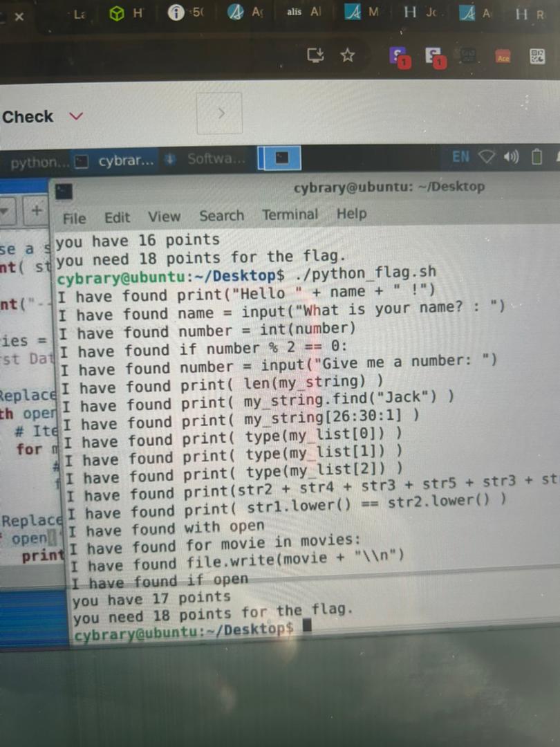Viewport: 560px width, 747px height.
Task: Click the terminal icon in the window title bar
Action: tap(64, 190)
